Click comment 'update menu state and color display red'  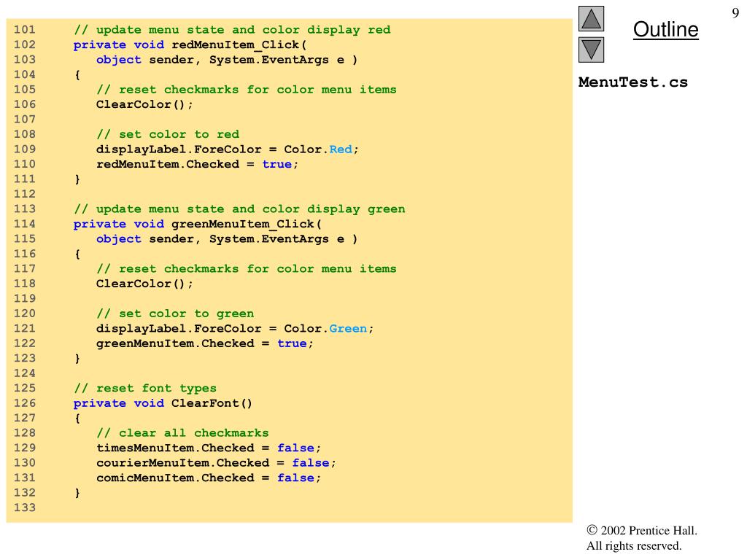pyautogui.click(x=232, y=30)
